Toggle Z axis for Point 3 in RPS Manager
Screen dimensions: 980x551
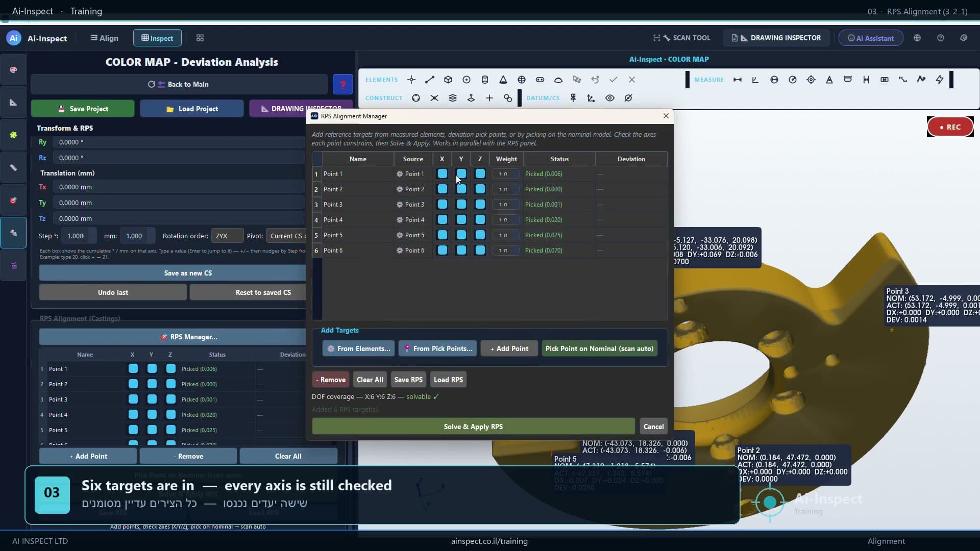pyautogui.click(x=480, y=205)
